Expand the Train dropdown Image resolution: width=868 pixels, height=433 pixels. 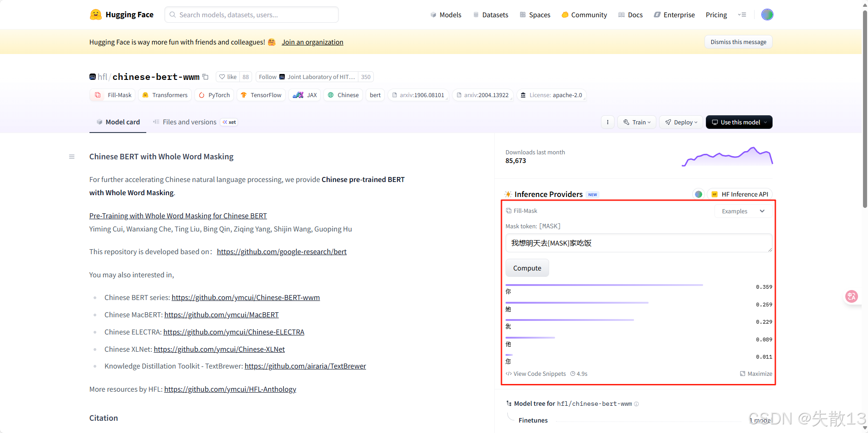tap(637, 122)
